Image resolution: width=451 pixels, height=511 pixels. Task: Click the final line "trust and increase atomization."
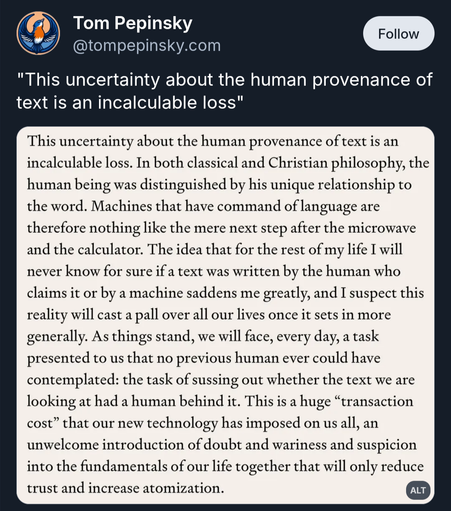125,488
